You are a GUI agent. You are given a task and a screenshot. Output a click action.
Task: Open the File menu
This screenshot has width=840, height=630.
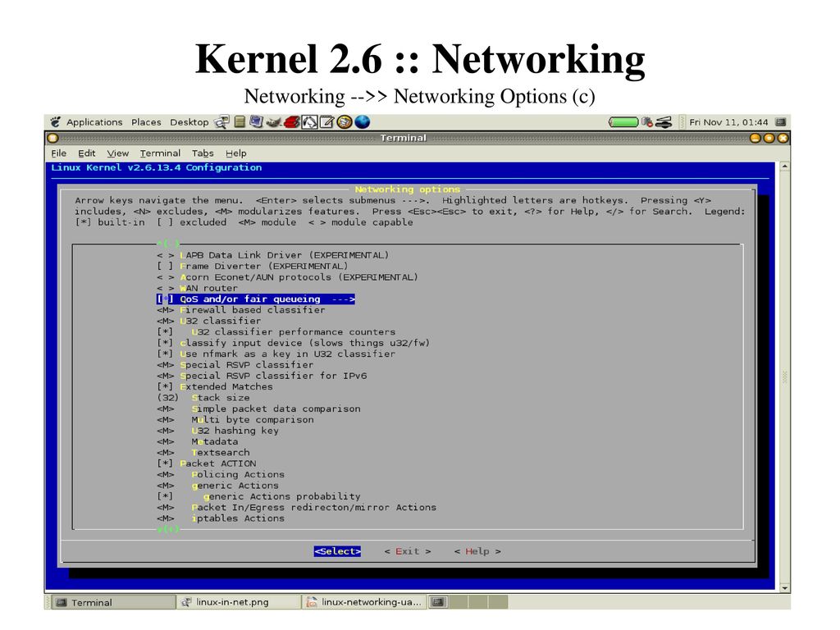[x=59, y=153]
